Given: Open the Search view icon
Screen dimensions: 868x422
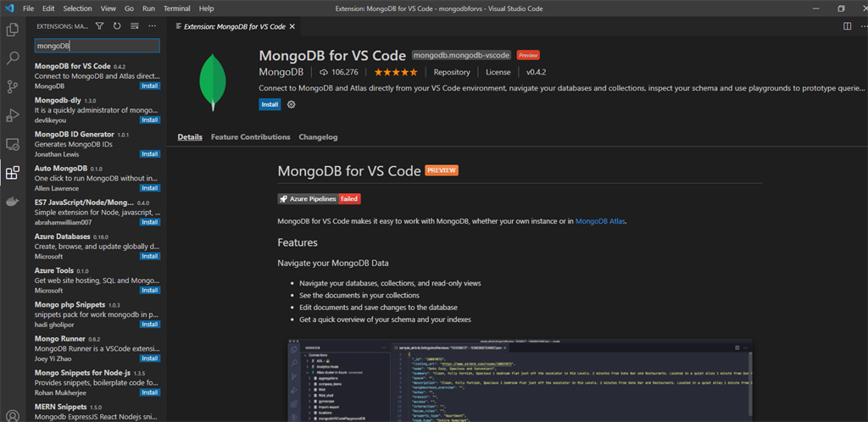Looking at the screenshot, I should tap(12, 58).
